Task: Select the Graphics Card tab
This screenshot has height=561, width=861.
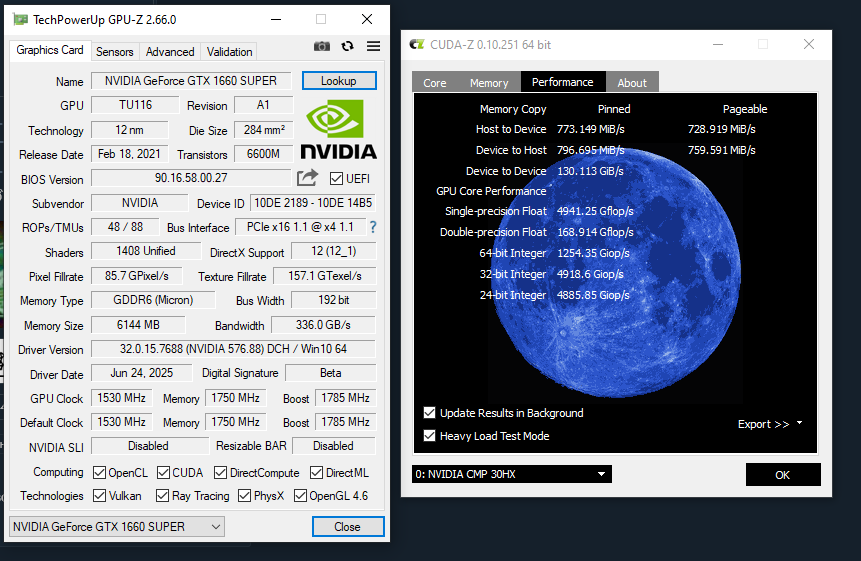Action: 50,50
